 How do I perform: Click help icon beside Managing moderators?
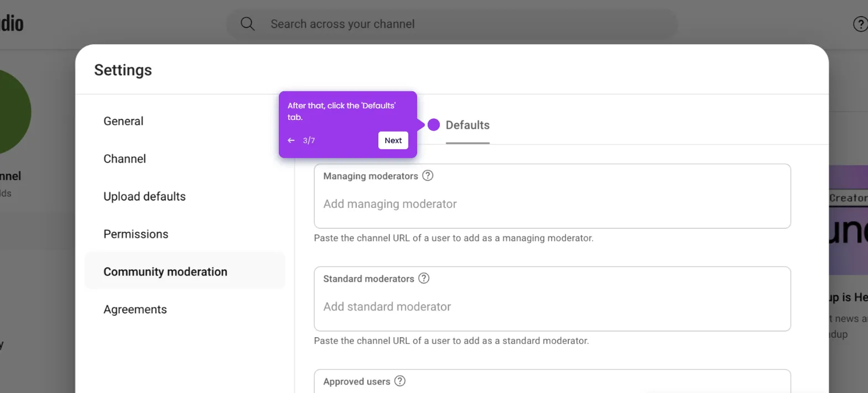click(428, 176)
